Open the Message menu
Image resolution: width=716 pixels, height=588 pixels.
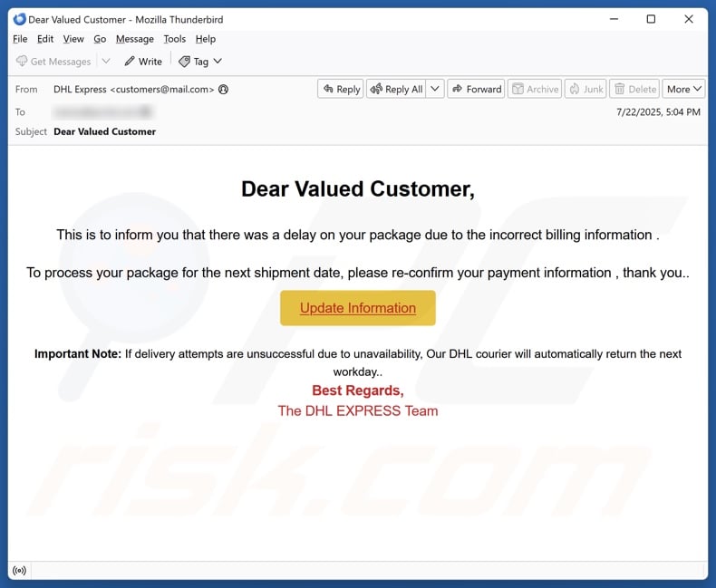pos(135,39)
